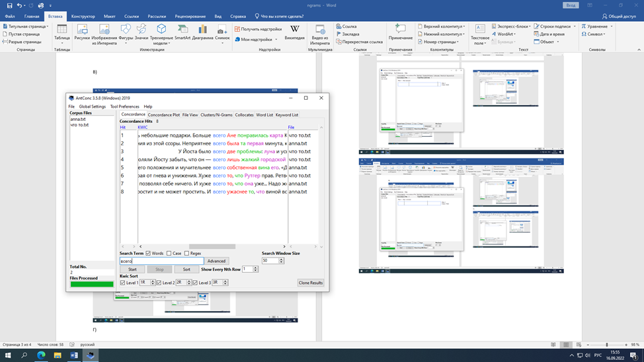
Task: Open Word from the Windows taskbar
Action: point(74,355)
